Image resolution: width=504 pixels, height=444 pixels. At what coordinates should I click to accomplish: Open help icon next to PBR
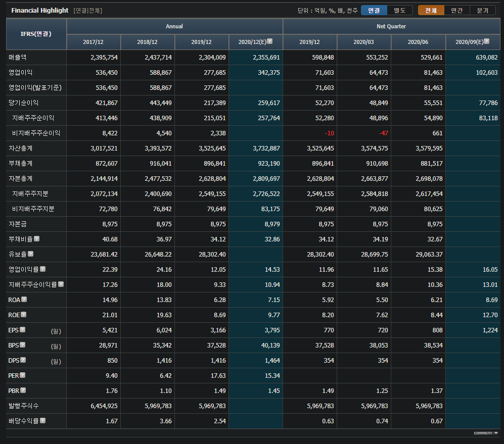click(x=23, y=390)
